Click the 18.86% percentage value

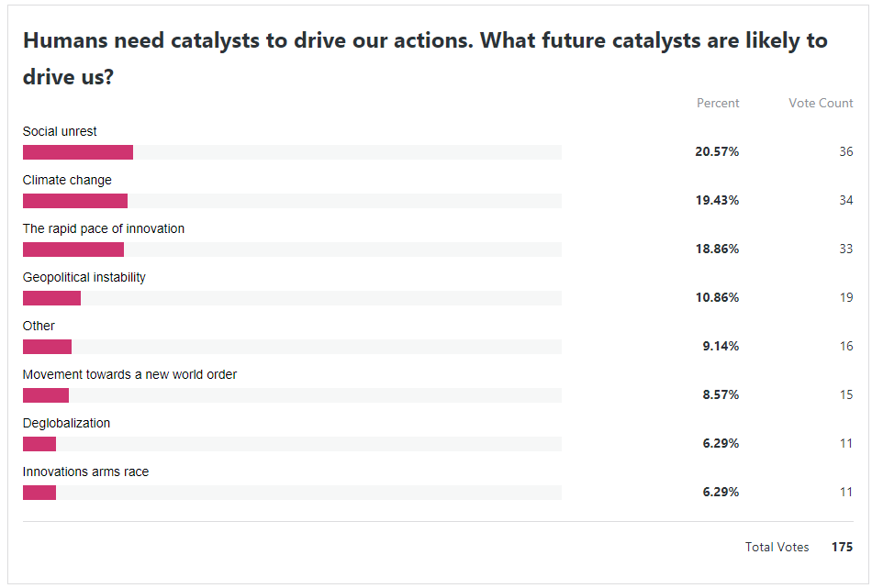tap(717, 249)
